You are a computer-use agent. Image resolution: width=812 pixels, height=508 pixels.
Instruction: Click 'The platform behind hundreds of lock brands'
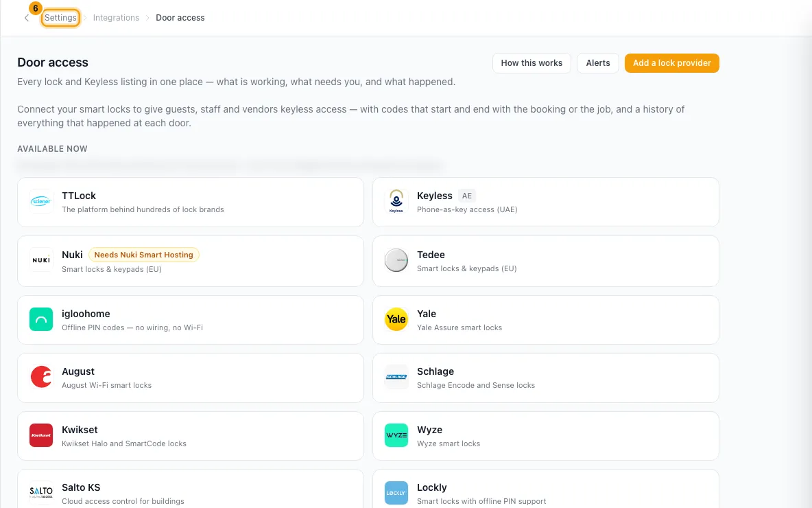[143, 209]
